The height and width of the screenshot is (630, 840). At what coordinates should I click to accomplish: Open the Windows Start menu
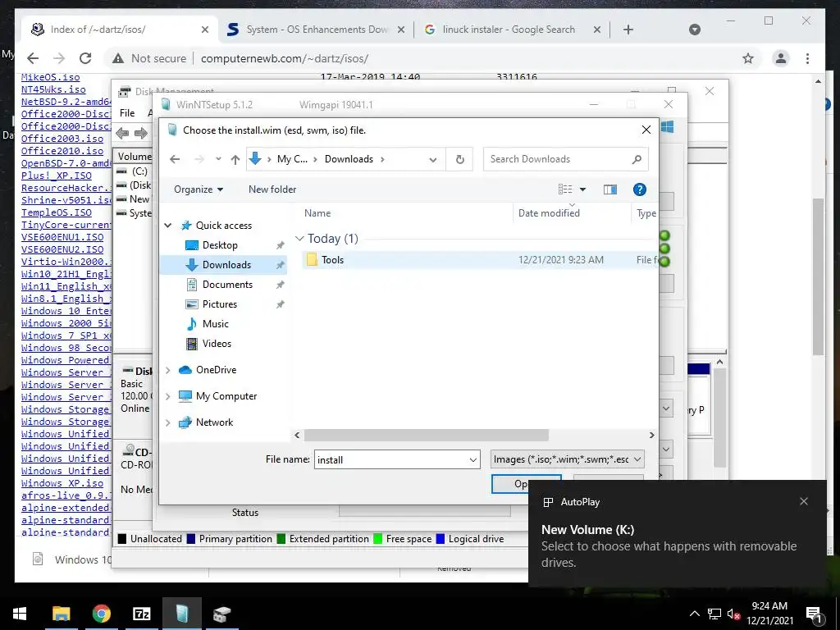pos(20,614)
